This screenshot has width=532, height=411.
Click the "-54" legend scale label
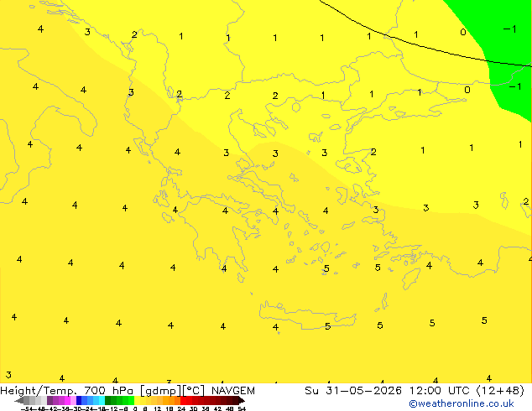(27, 409)
